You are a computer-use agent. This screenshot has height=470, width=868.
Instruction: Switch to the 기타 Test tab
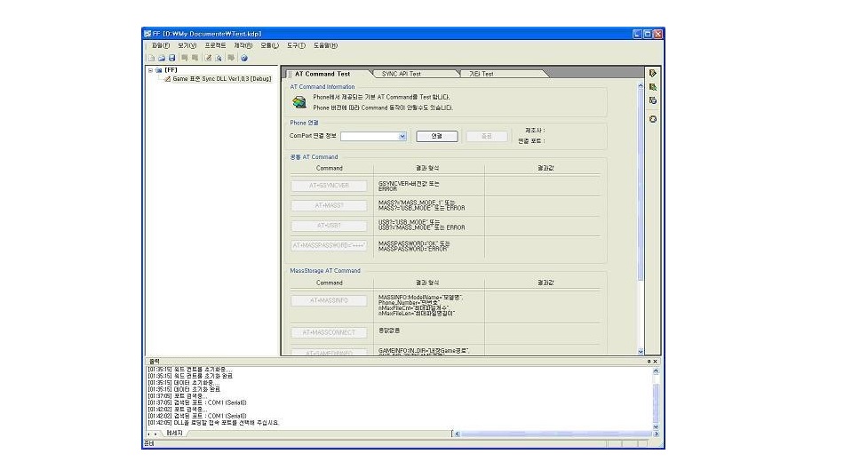(481, 74)
